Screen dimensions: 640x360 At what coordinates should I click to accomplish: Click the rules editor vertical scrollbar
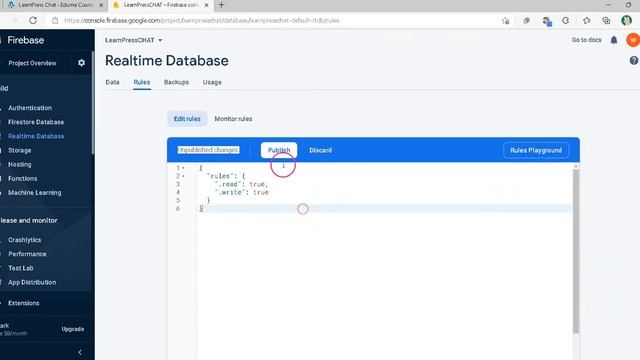[576, 251]
